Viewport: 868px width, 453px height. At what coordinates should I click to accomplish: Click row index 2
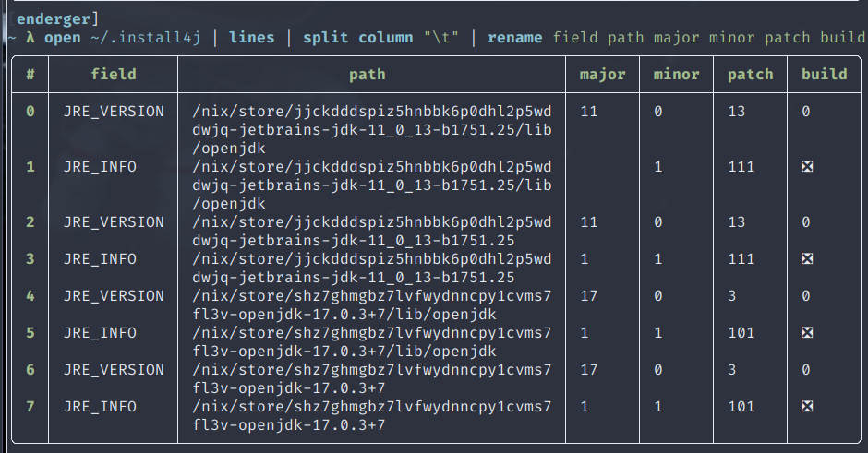[x=30, y=221]
